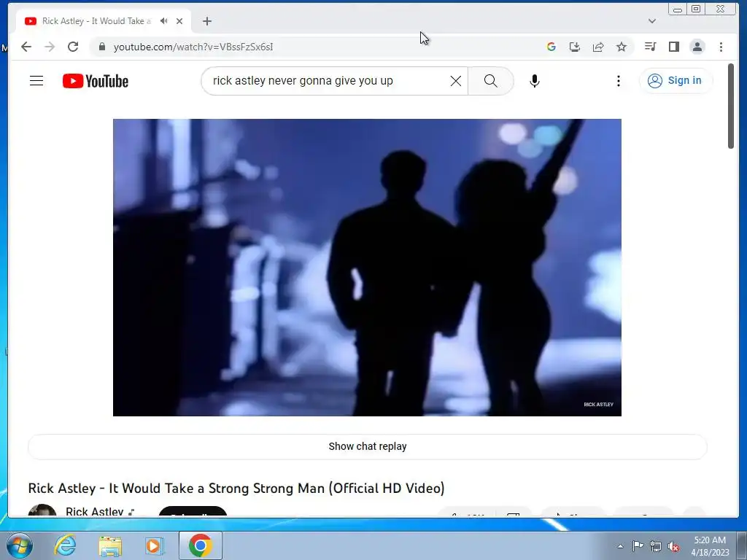Screen dimensions: 747x560
Task: Reload the YouTube page
Action: (73, 47)
